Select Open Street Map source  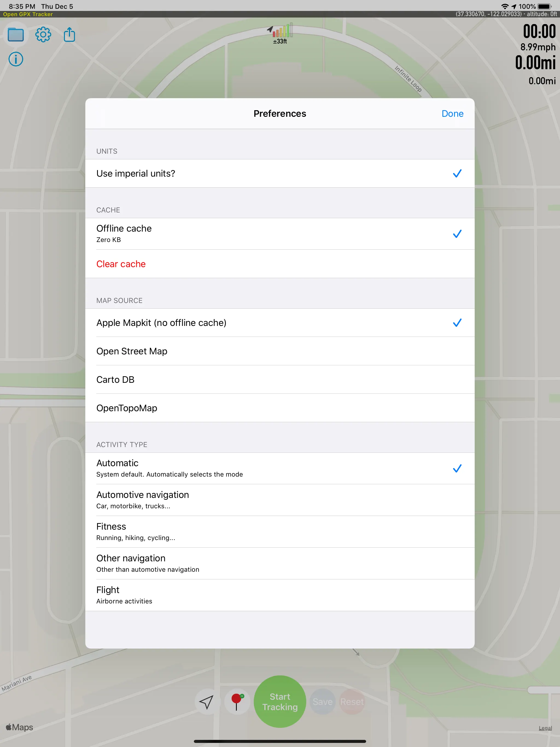280,351
